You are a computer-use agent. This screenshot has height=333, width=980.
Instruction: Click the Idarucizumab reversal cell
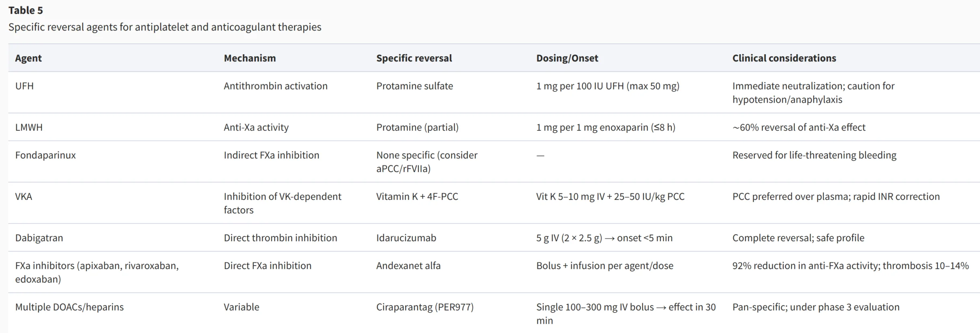(x=406, y=238)
